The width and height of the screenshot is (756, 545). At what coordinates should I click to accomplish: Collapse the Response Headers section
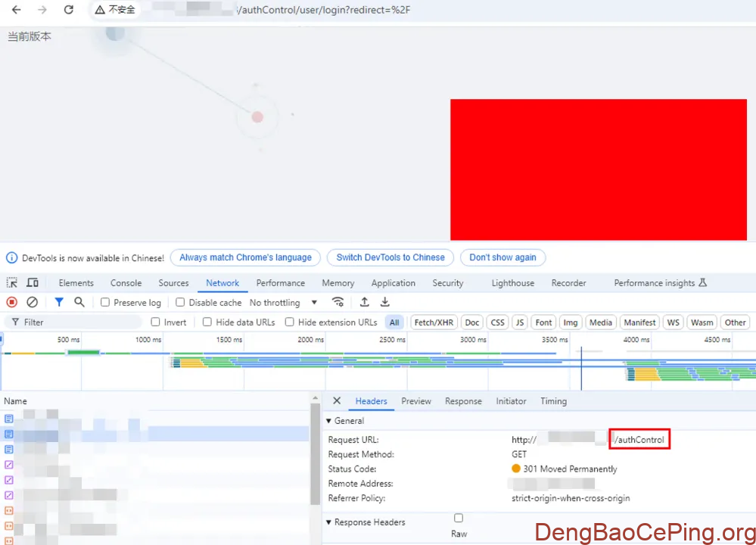click(329, 522)
